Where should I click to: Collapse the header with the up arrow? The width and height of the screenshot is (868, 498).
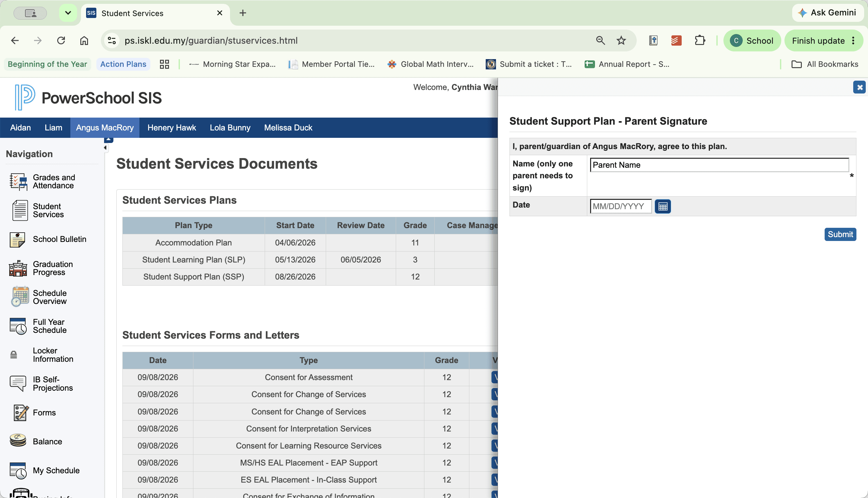pyautogui.click(x=108, y=139)
